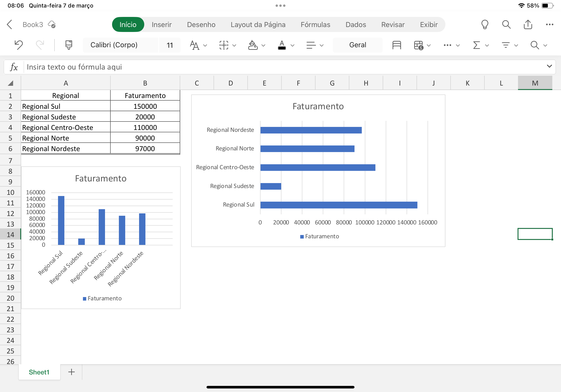561x392 pixels.
Task: Open the borders dropdown arrow
Action: coord(234,45)
